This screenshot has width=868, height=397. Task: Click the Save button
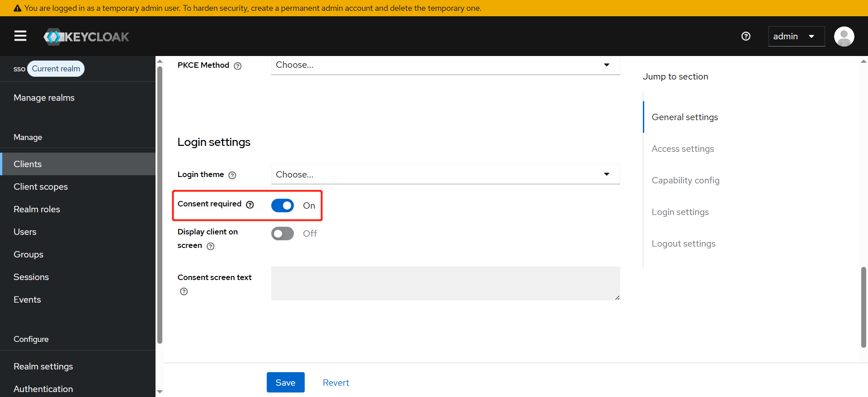(x=286, y=383)
